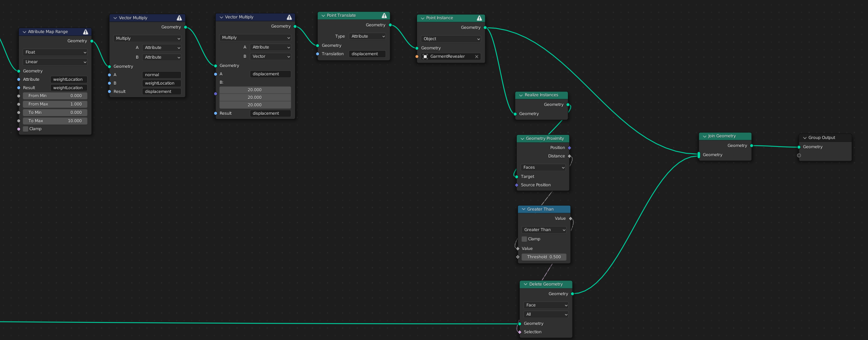Collapse the Join Geometry node
Screen dimensions: 868x340
pos(705,136)
